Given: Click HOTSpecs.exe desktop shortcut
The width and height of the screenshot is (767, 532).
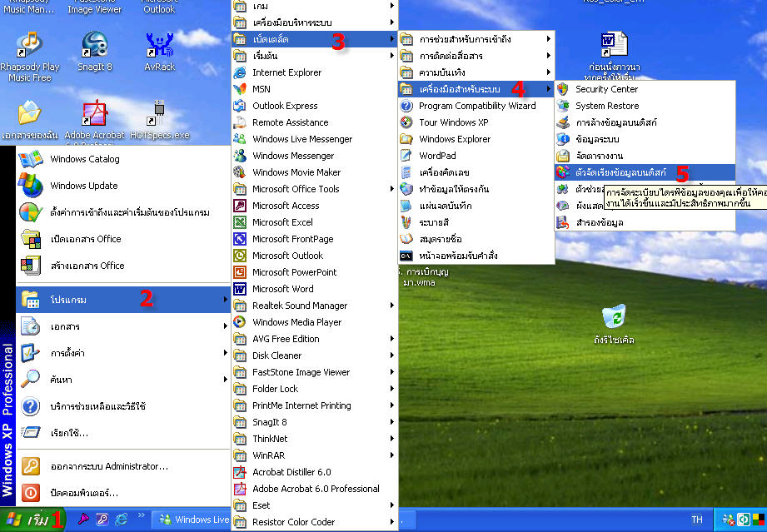Looking at the screenshot, I should pyautogui.click(x=159, y=120).
